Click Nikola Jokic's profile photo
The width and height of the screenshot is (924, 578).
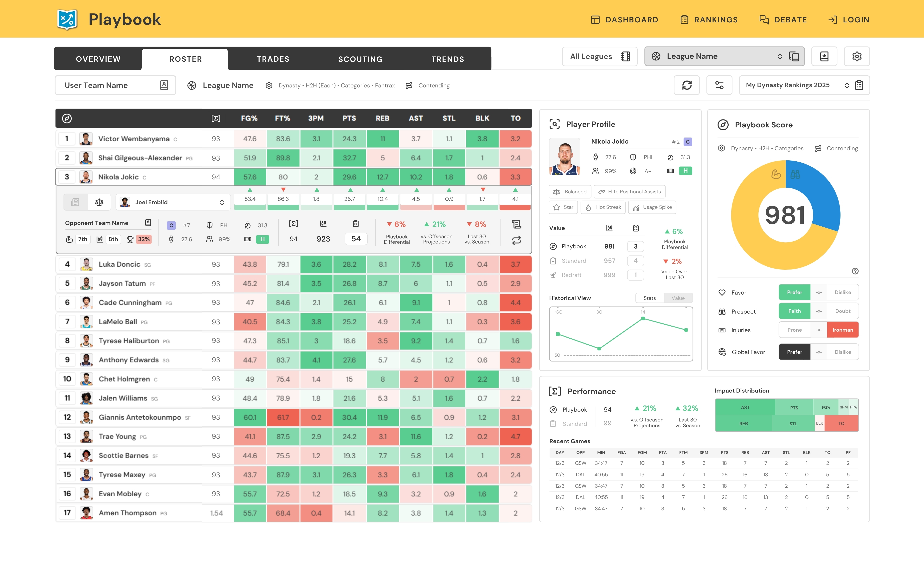click(564, 157)
